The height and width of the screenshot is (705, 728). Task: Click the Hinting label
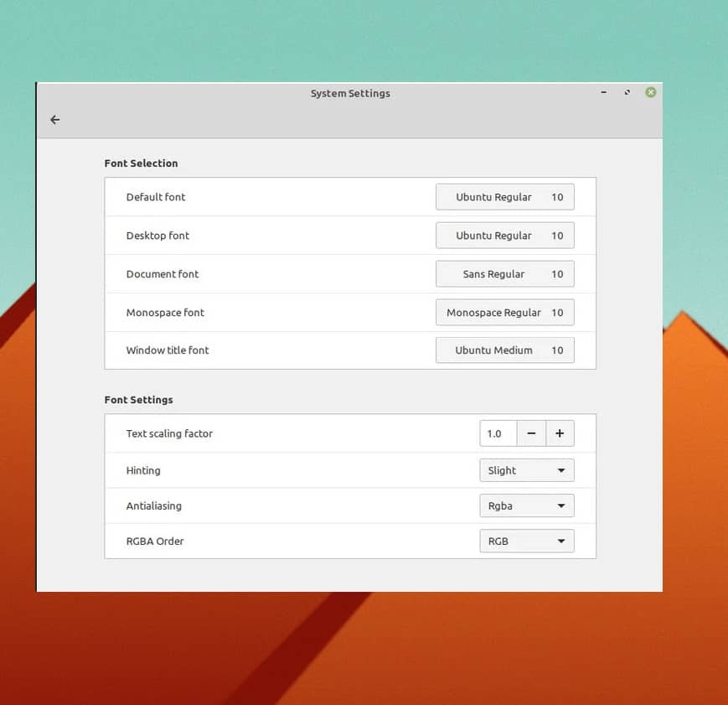[143, 470]
